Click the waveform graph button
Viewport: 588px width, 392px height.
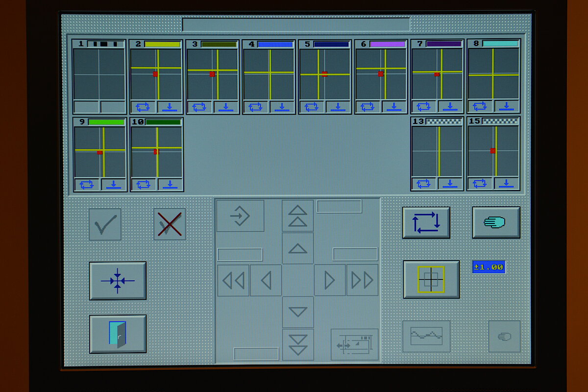(x=426, y=336)
